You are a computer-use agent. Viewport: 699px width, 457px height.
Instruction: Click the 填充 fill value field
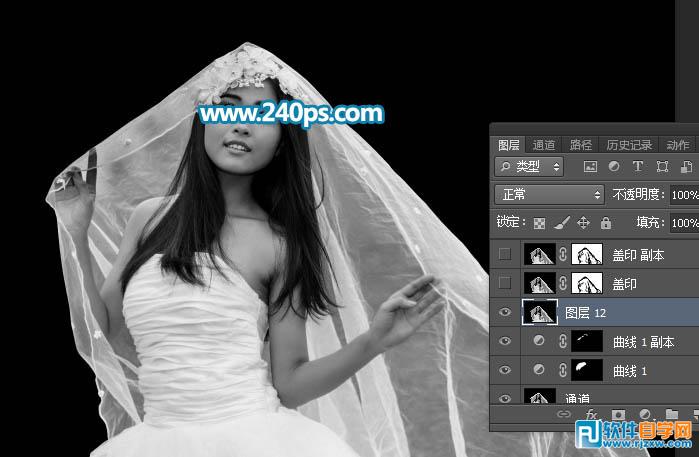pyautogui.click(x=684, y=223)
